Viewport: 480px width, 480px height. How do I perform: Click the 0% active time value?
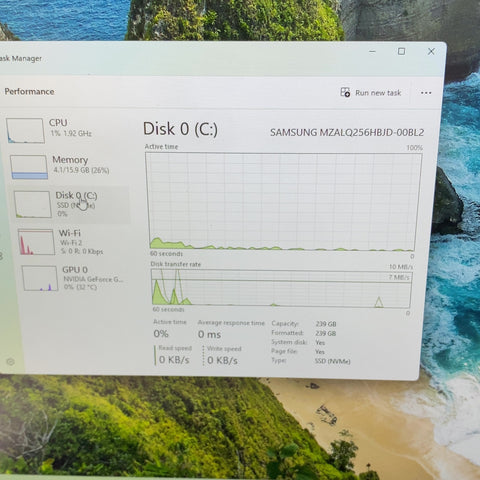tap(161, 334)
